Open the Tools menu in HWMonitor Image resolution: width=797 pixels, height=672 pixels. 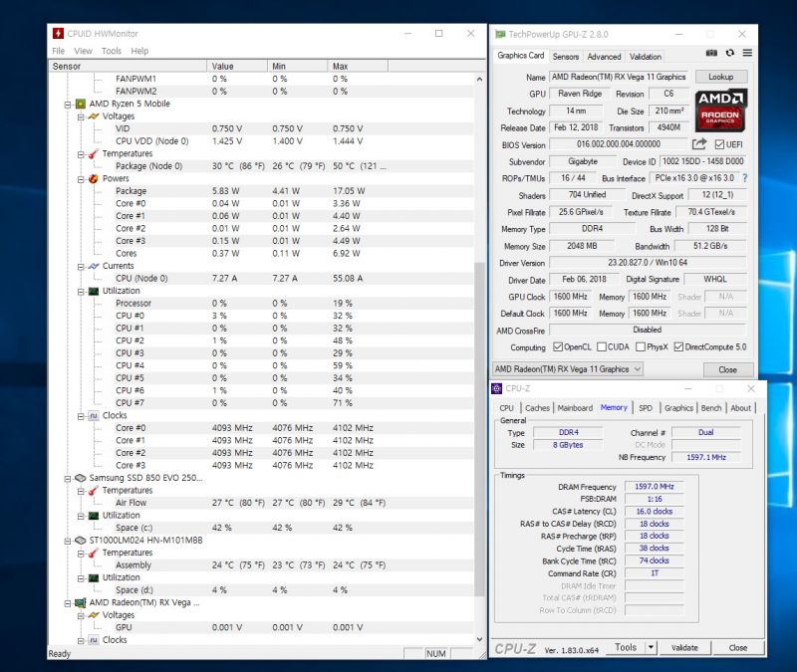(x=112, y=51)
